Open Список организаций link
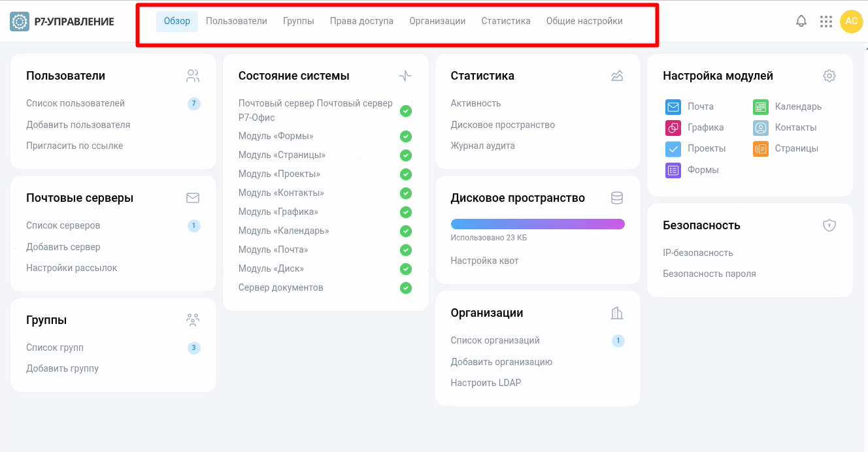The width and height of the screenshot is (868, 452). [495, 340]
